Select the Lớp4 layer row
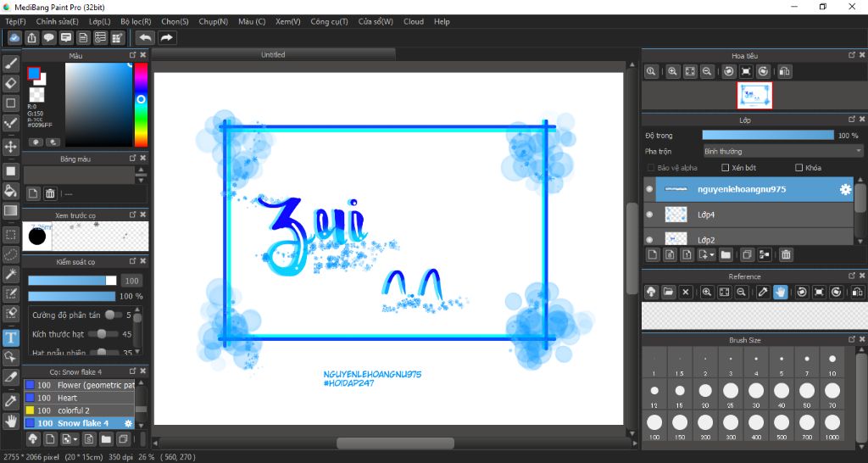868x463 pixels. [x=749, y=215]
